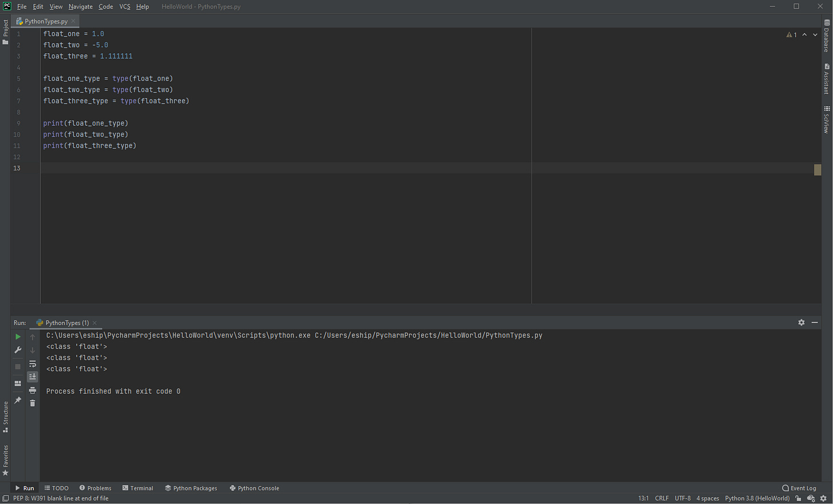
Task: Click the warning stripe marker on scrollbar
Action: (818, 169)
